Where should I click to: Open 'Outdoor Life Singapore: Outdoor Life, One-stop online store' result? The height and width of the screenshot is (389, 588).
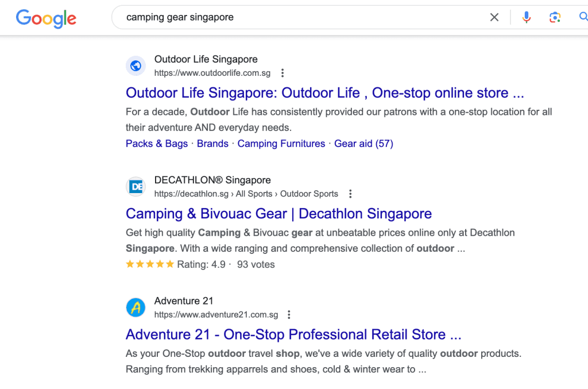click(x=325, y=93)
